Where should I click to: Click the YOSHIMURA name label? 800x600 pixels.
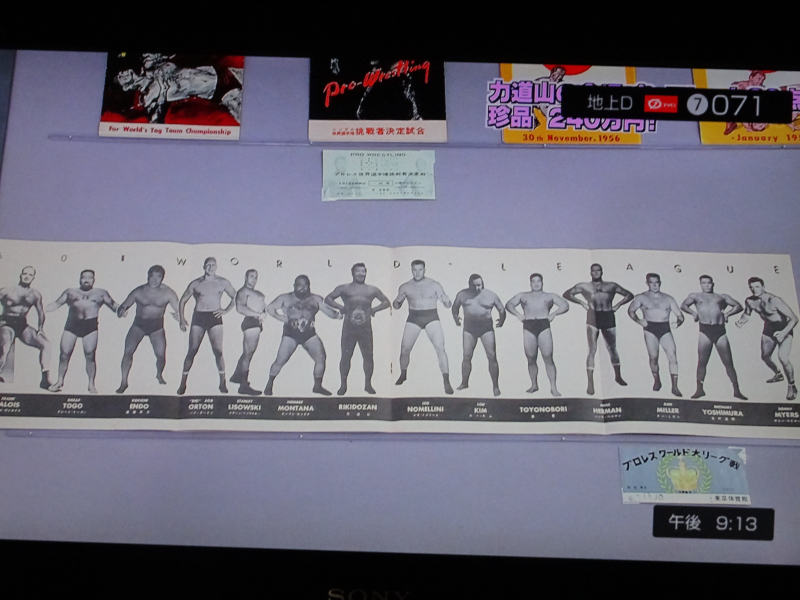723,412
